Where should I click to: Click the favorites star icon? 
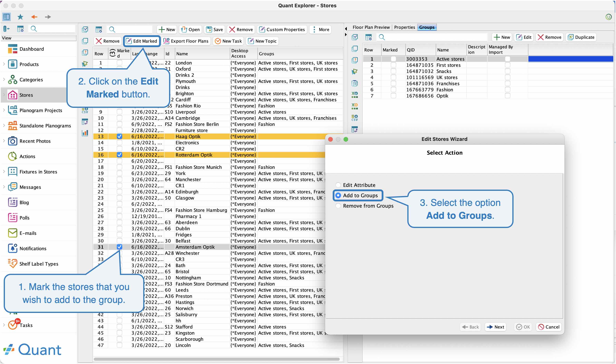[x=20, y=17]
